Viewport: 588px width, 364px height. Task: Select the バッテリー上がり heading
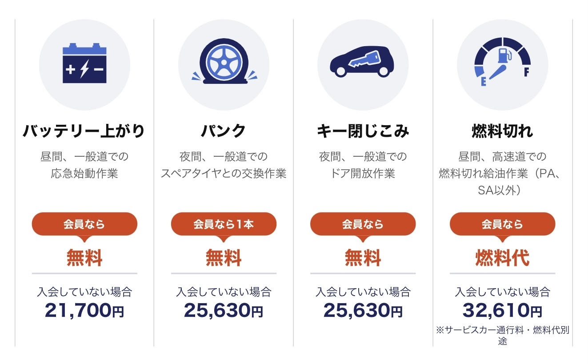(84, 131)
